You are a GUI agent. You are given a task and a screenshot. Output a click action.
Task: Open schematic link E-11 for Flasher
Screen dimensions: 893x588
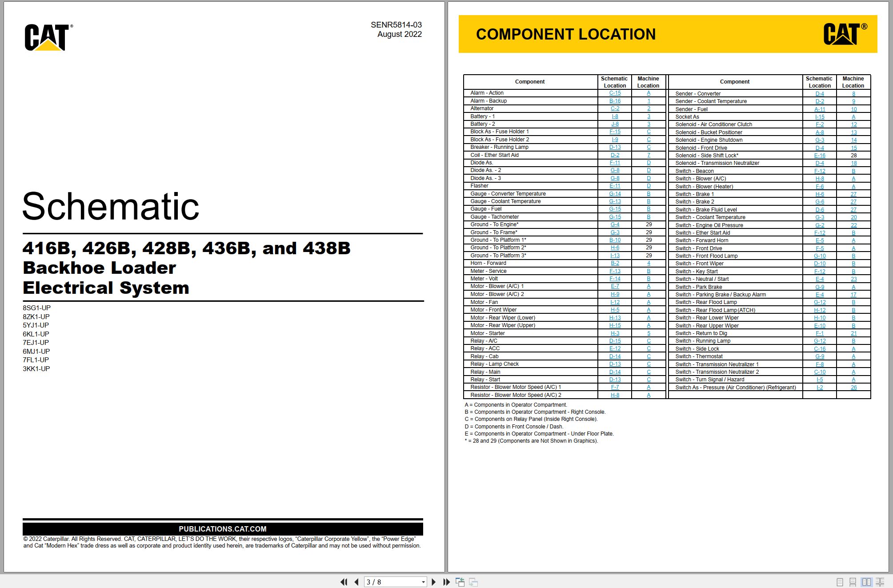pos(615,186)
